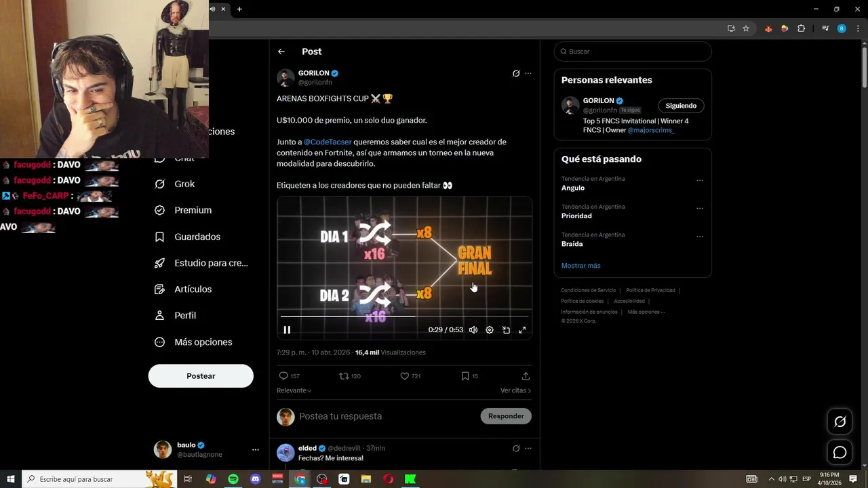Screen dimensions: 868x488
Task: Click Grok icon on GORILON's post
Action: [516, 73]
